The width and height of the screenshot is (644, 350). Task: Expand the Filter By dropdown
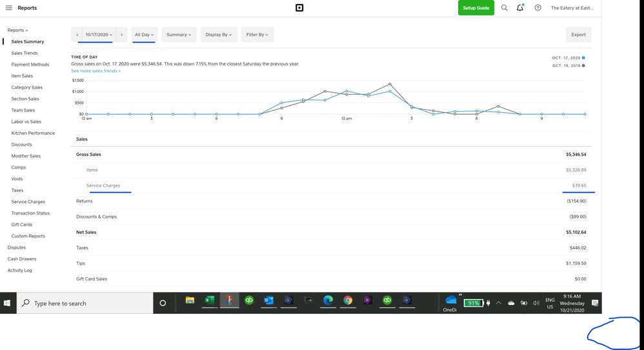point(257,35)
